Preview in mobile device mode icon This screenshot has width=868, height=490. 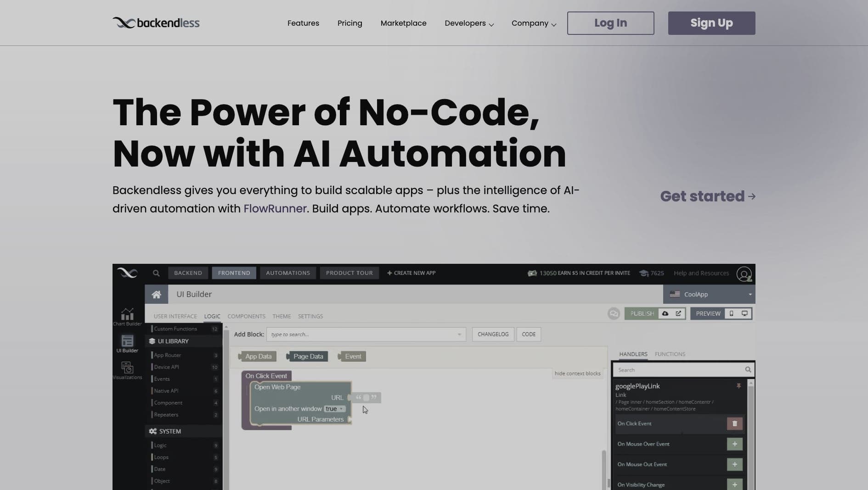(x=732, y=313)
